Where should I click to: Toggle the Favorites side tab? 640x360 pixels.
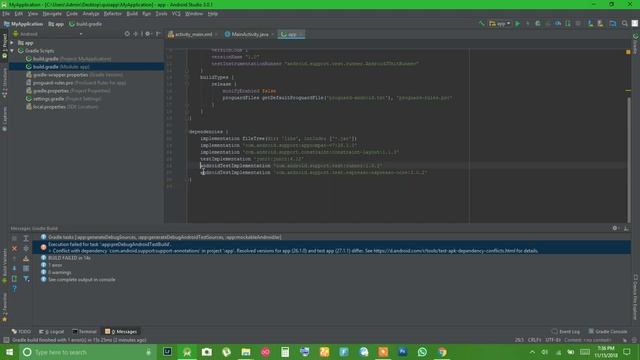pyautogui.click(x=4, y=307)
